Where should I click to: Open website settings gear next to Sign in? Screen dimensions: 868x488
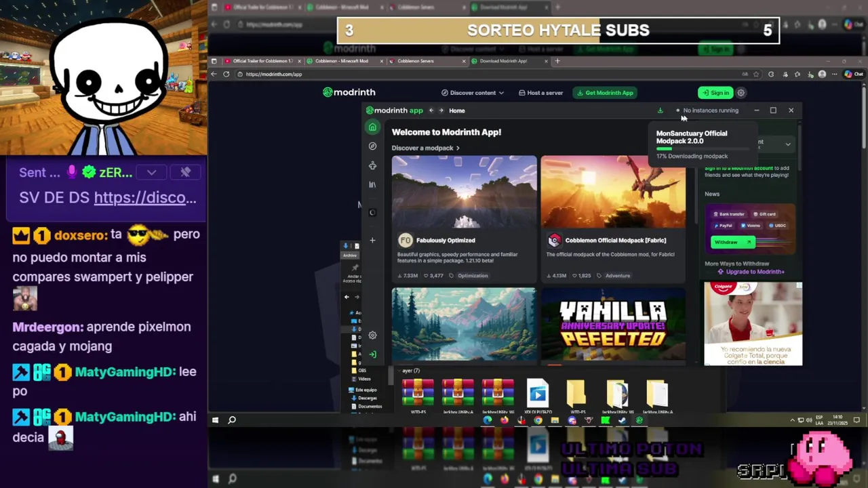(741, 93)
